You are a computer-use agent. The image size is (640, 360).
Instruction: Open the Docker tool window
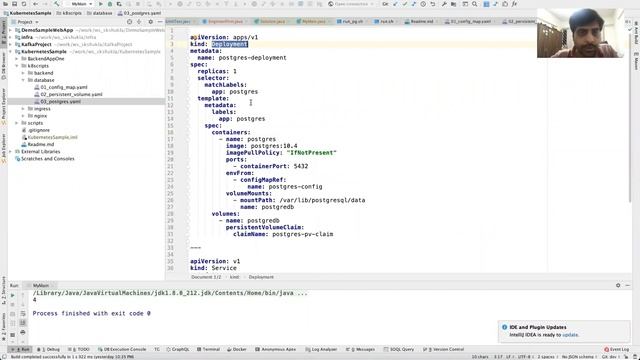click(237, 349)
